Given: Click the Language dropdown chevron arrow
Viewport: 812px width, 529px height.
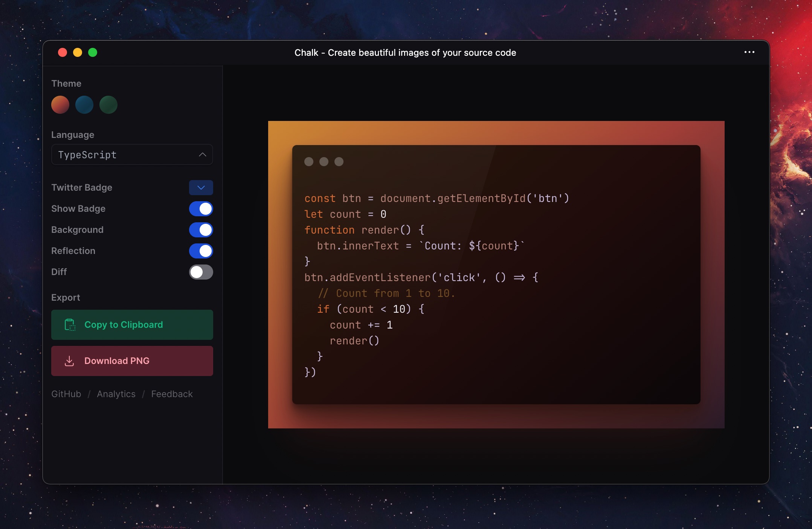Looking at the screenshot, I should [203, 155].
